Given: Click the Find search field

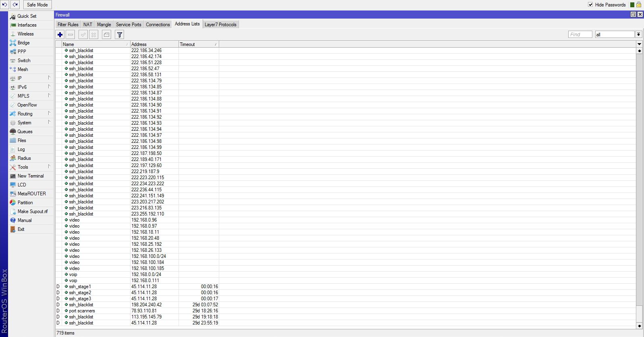Looking at the screenshot, I should [580, 35].
